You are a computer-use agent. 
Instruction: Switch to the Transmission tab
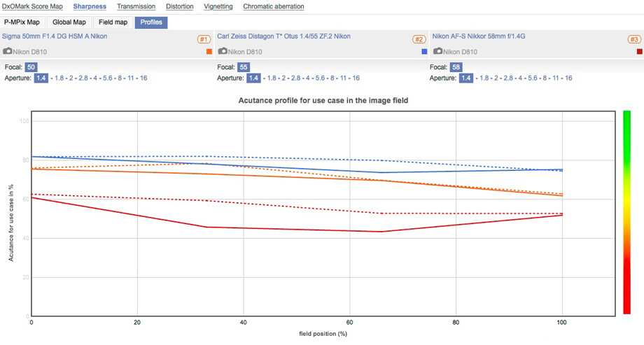pos(136,6)
